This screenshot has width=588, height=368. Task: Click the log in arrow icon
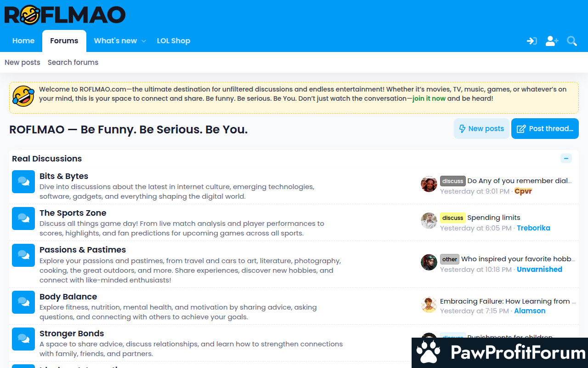coord(532,41)
